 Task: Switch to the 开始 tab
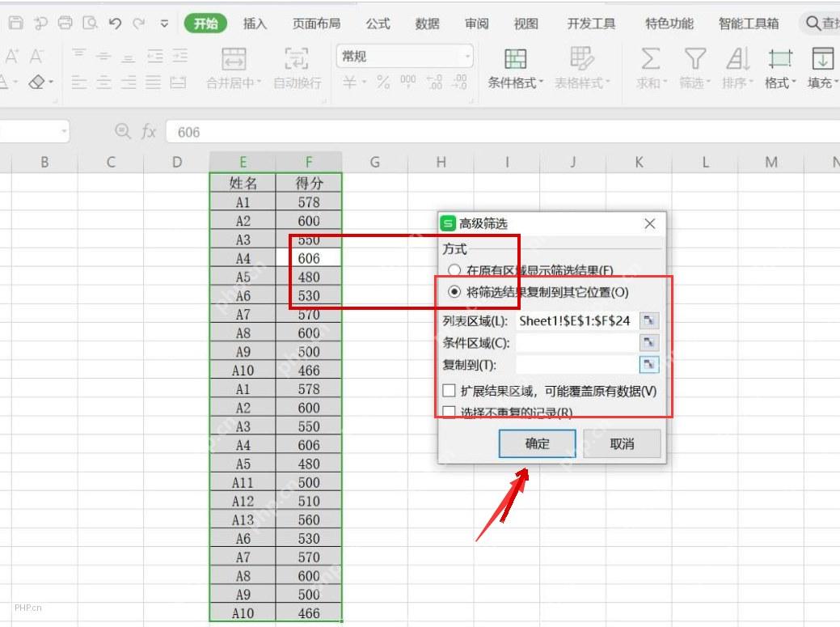click(x=205, y=23)
